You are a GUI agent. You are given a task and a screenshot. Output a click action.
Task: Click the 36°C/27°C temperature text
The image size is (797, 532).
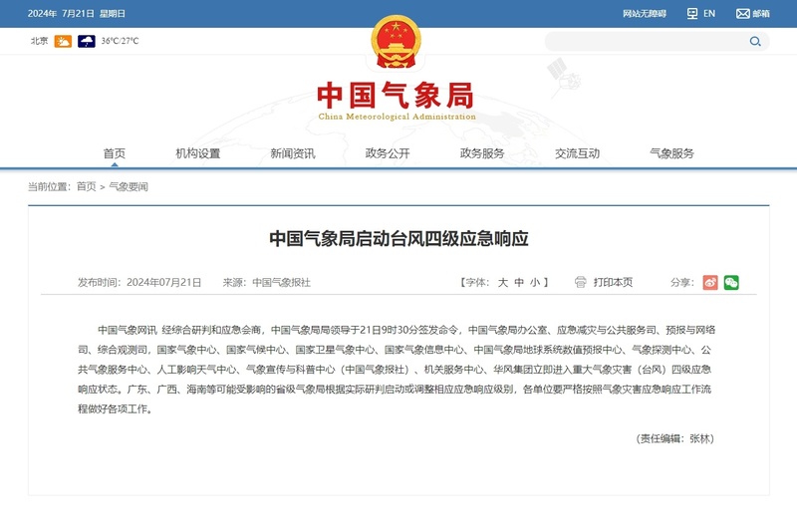pyautogui.click(x=120, y=41)
